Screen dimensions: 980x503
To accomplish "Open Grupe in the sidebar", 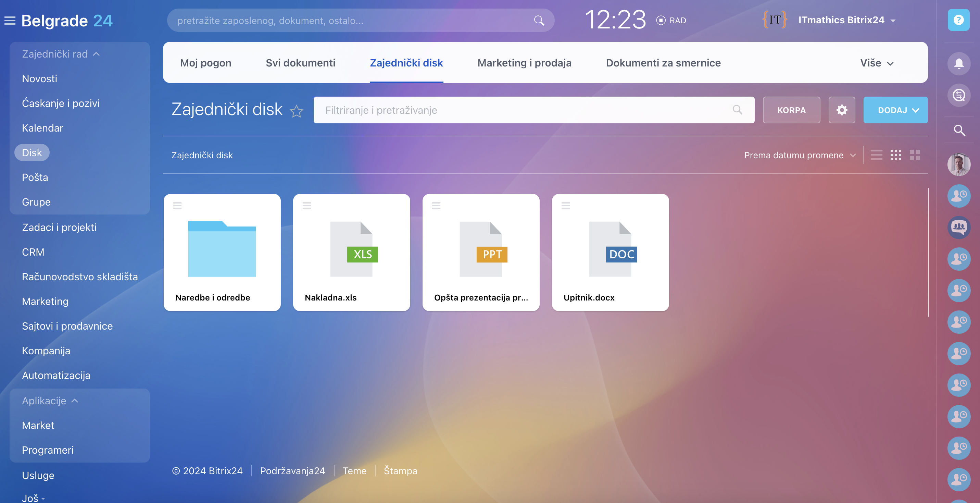I will (36, 202).
